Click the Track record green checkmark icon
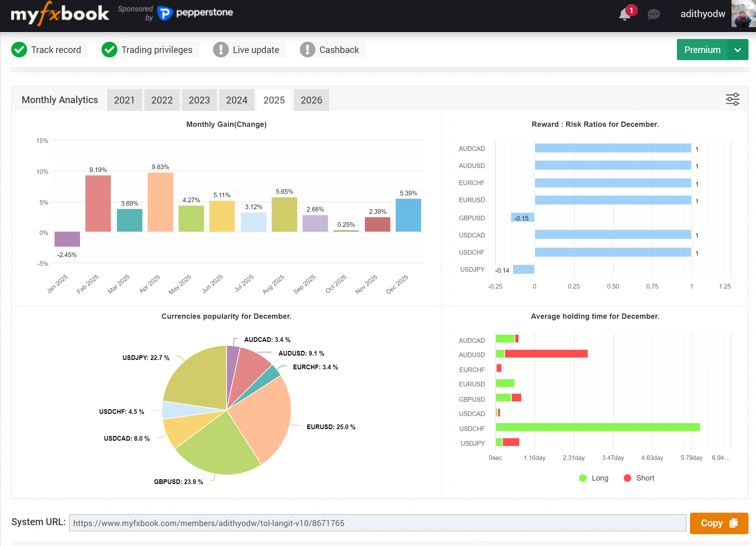Viewport: 756px width, 546px height. [x=19, y=50]
